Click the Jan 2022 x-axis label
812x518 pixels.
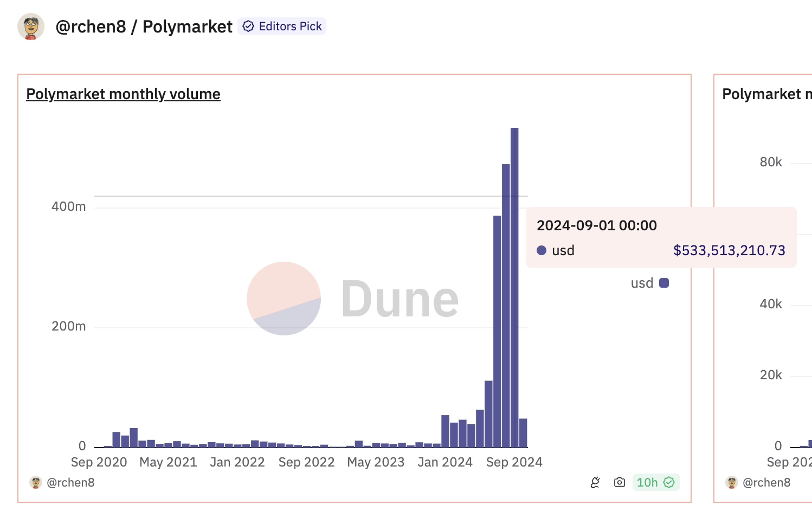pyautogui.click(x=237, y=462)
